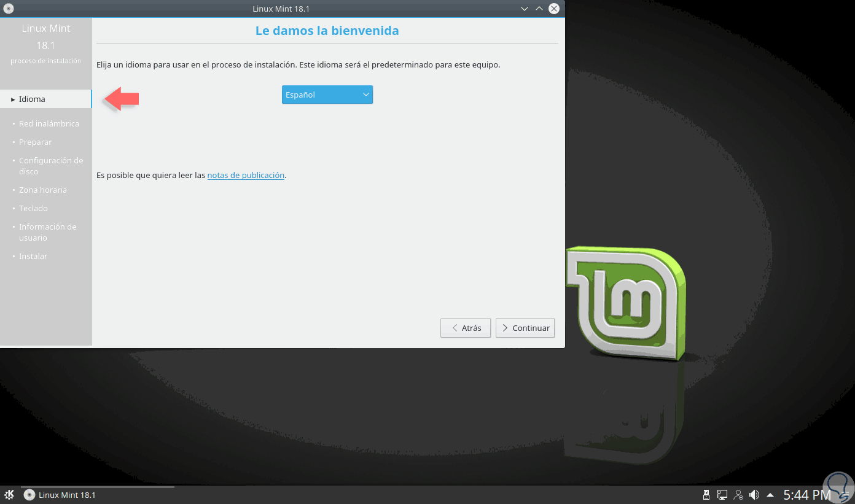
Task: Maximize the Linux Mint 18.1 installer window
Action: [539, 9]
